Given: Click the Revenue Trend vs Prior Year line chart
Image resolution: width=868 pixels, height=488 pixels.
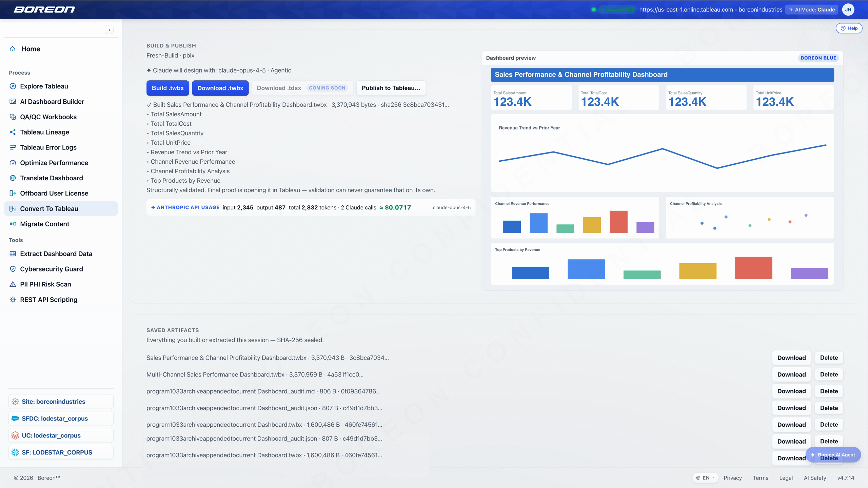Looking at the screenshot, I should [x=663, y=154].
